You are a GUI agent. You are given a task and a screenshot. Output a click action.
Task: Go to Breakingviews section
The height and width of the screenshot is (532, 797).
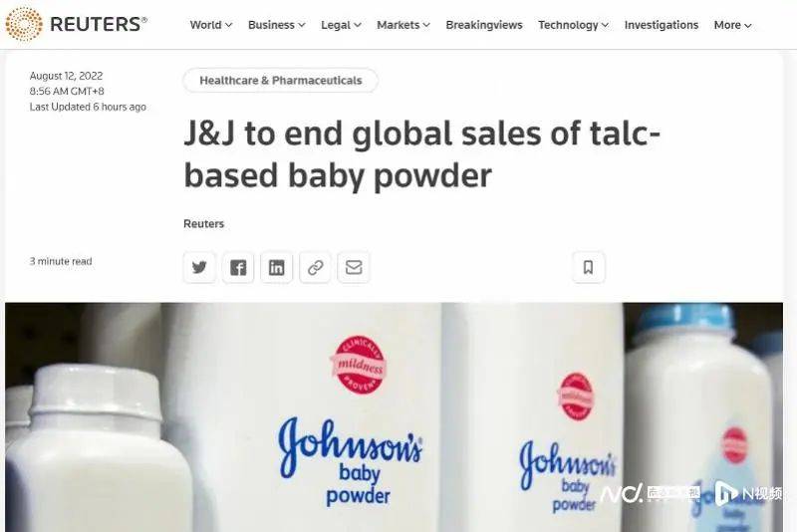tap(484, 25)
